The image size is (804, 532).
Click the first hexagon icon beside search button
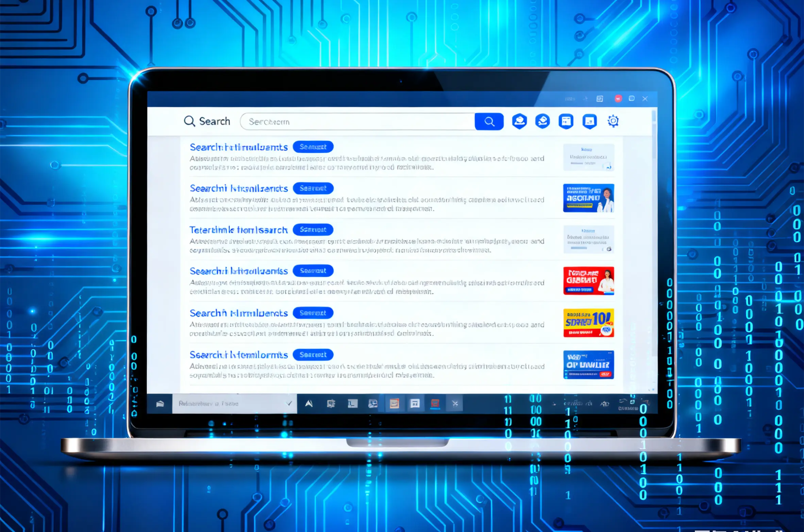[x=519, y=121]
